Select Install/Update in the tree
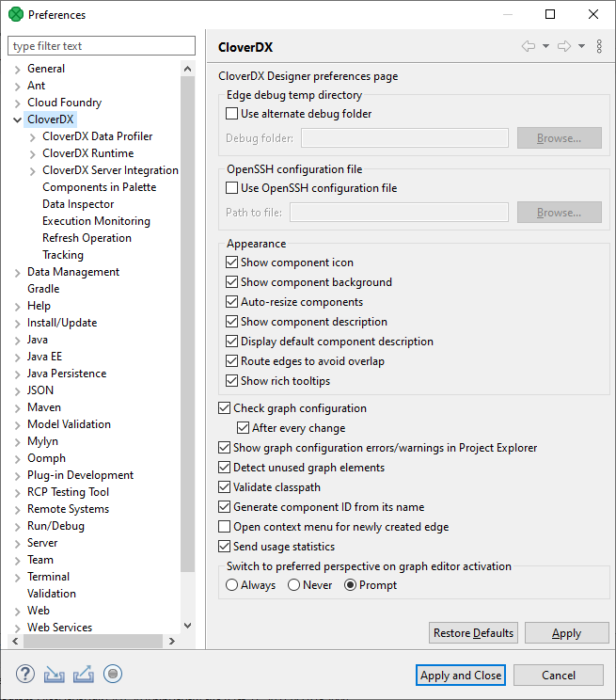This screenshot has height=700, width=616. click(x=62, y=323)
